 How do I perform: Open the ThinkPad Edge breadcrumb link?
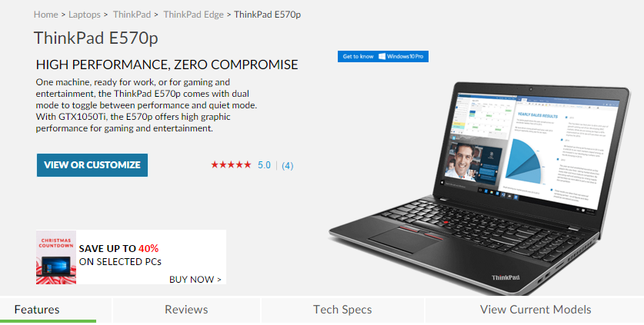pyautogui.click(x=193, y=15)
